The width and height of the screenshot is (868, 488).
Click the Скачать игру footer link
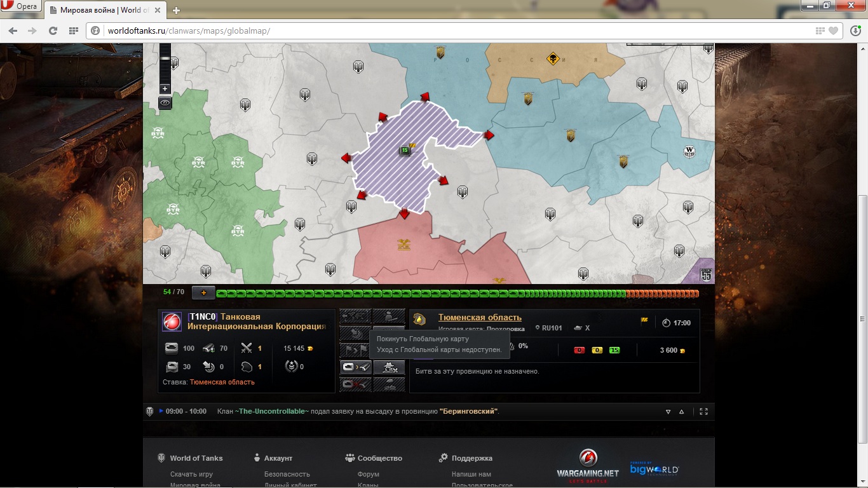192,474
